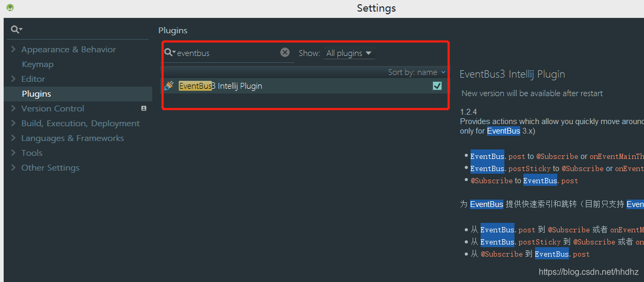Open the Keymap settings page

[x=38, y=64]
